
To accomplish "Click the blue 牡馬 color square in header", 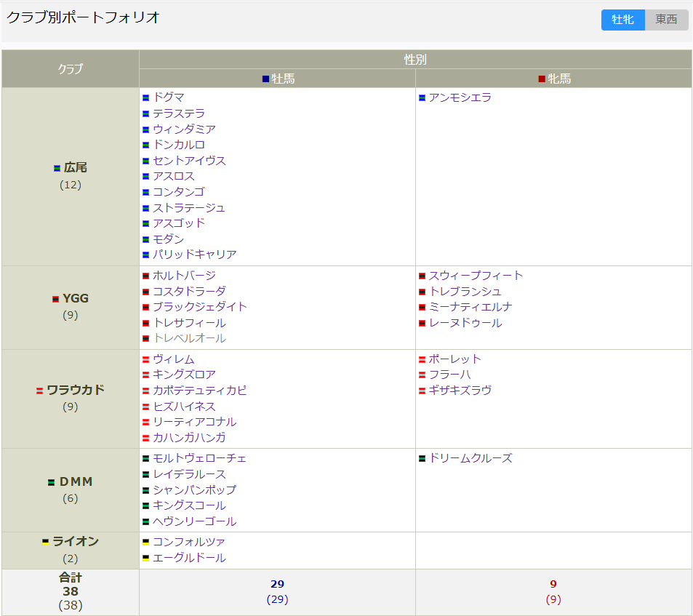I will 266,79.
